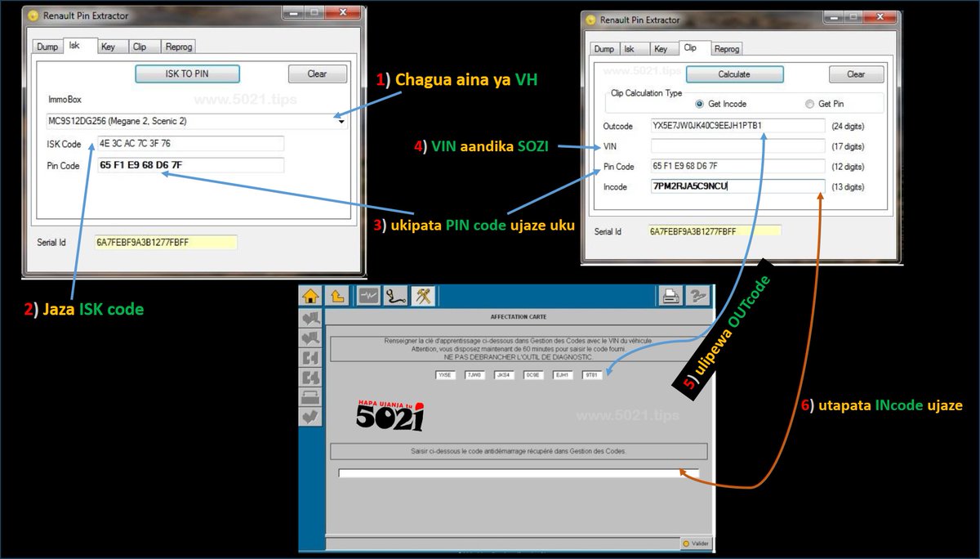This screenshot has height=559, width=980.
Task: Click the Calculate button
Action: (734, 74)
